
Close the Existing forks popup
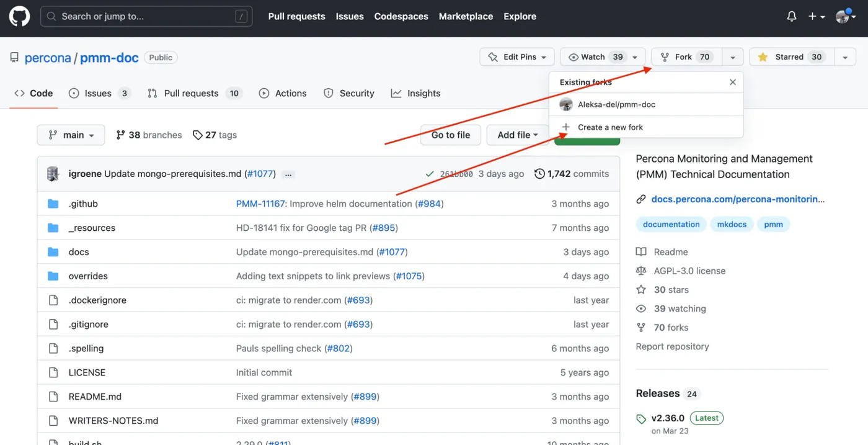[733, 82]
